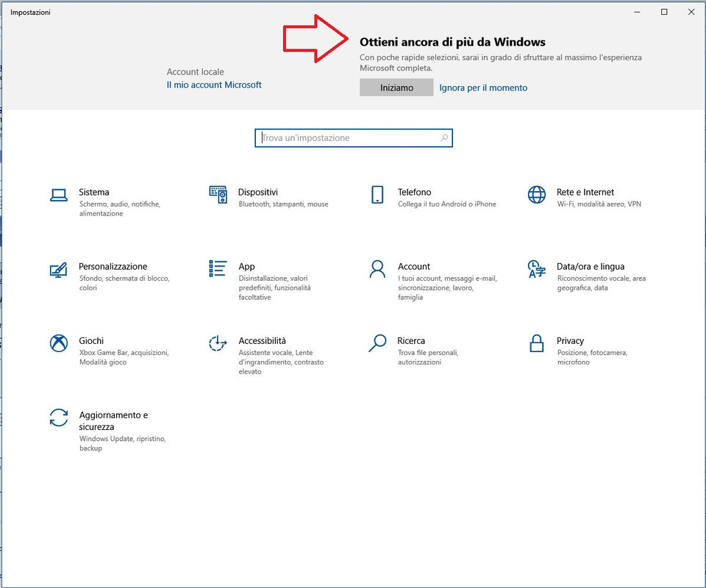Select the Accessibilità category title
706x588 pixels.
[262, 340]
